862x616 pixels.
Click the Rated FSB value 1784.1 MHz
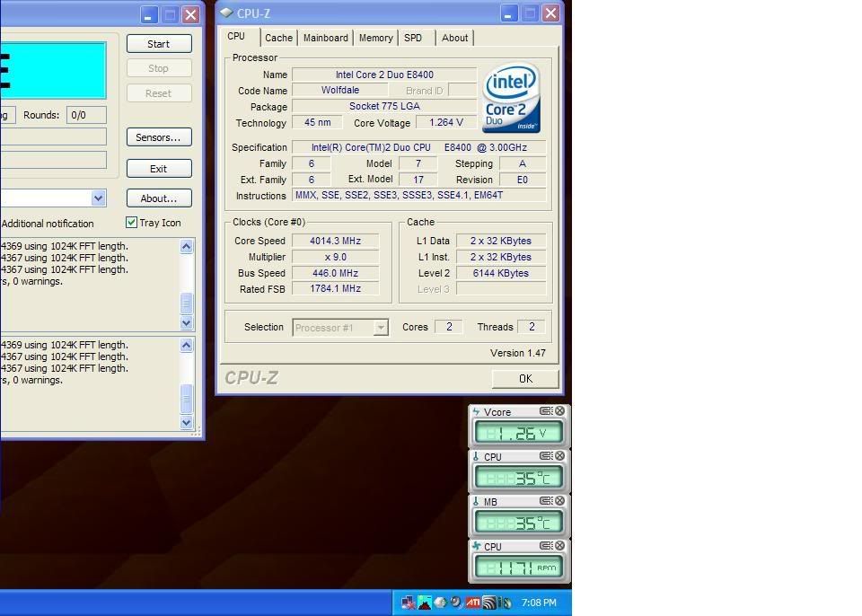335,289
